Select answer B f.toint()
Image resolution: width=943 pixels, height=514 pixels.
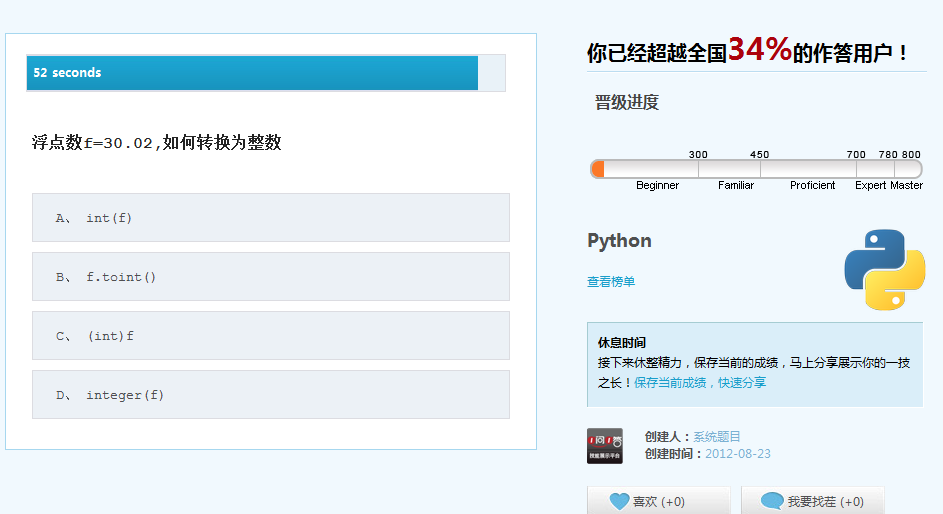pyautogui.click(x=271, y=277)
